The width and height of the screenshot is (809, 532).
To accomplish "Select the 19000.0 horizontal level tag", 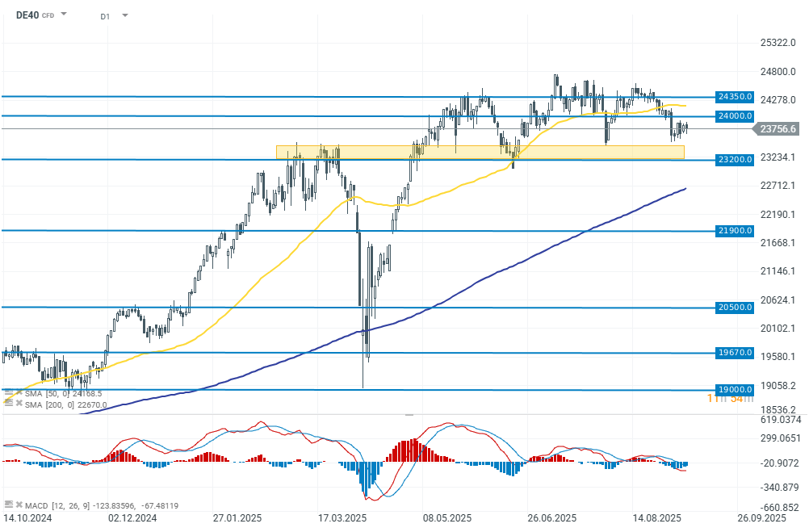I will 735,389.
